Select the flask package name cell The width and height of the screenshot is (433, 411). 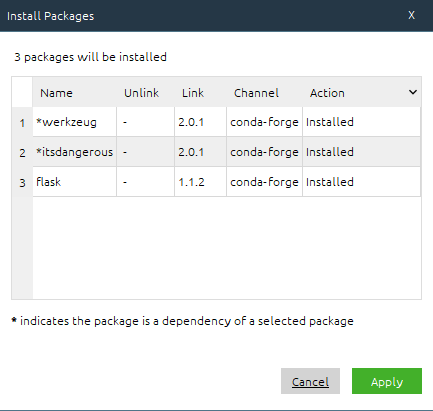point(75,182)
